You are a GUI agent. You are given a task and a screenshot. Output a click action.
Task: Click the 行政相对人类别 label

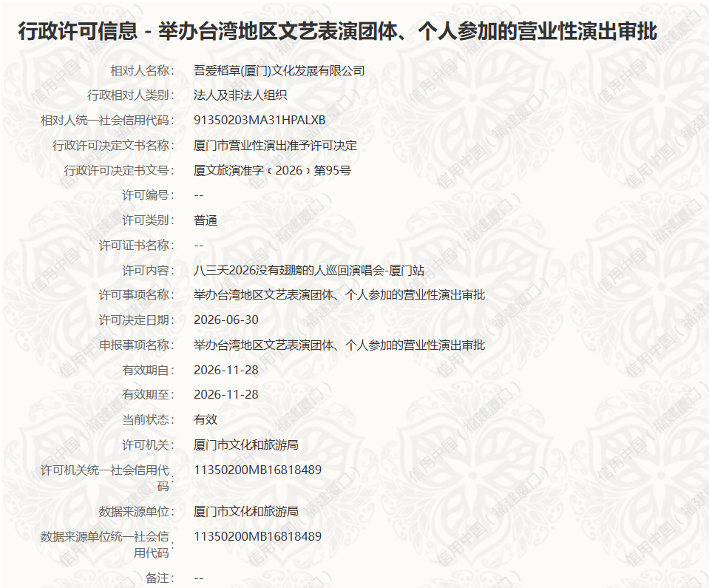pos(131,95)
